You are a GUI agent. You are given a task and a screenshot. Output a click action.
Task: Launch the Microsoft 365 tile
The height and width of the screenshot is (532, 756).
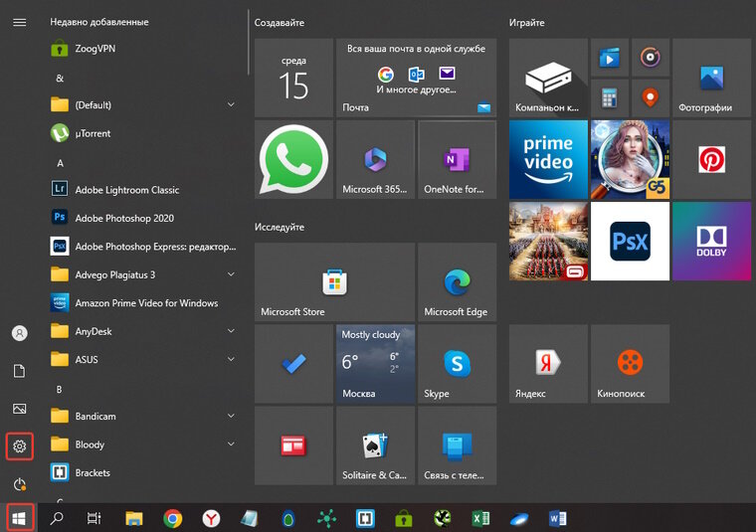pos(375,159)
